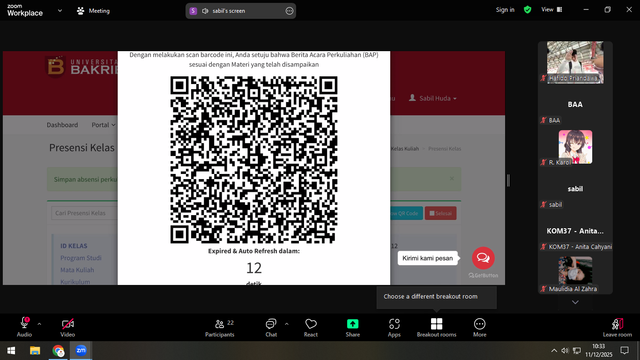Click the green Share screen button
The height and width of the screenshot is (360, 640).
[x=353, y=327]
